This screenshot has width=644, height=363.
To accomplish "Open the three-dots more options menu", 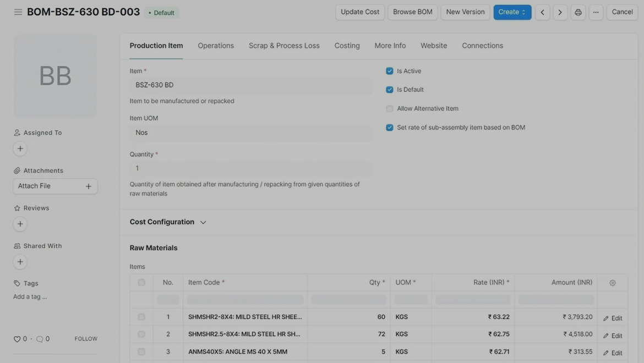I will coord(596,12).
